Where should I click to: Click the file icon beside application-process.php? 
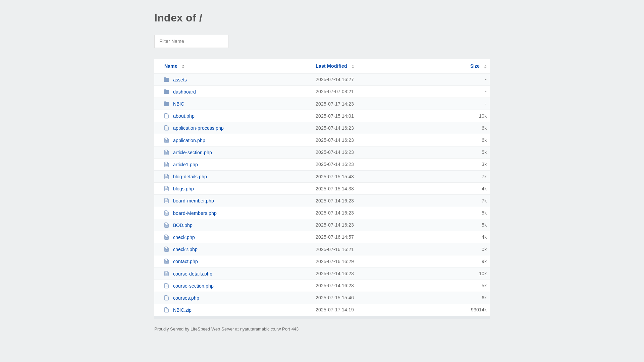click(166, 128)
